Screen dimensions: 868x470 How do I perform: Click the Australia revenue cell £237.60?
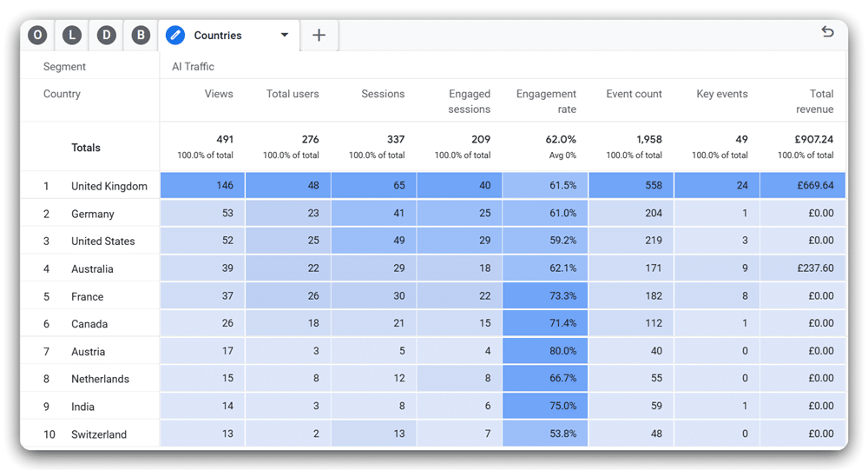(x=803, y=268)
